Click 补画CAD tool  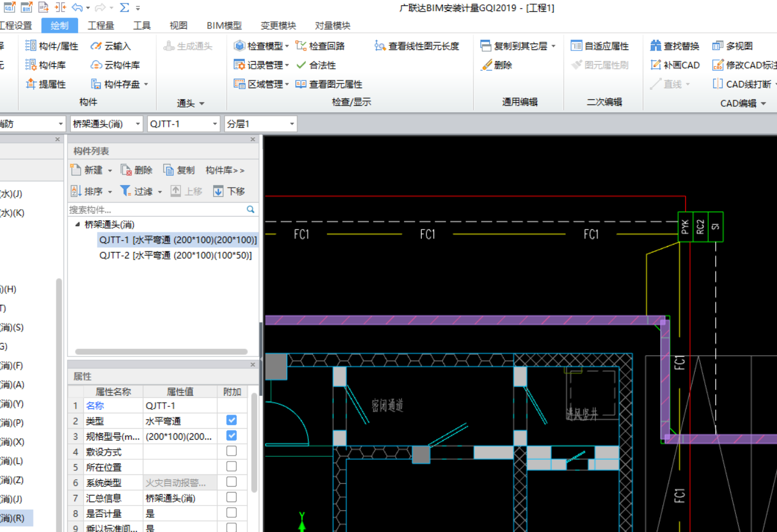coord(675,65)
